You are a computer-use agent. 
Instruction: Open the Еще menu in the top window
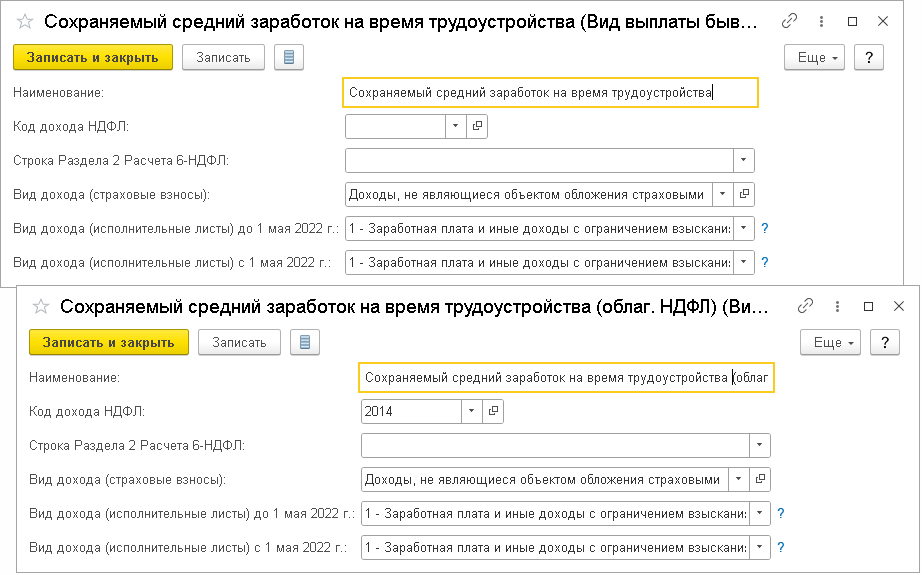click(816, 57)
